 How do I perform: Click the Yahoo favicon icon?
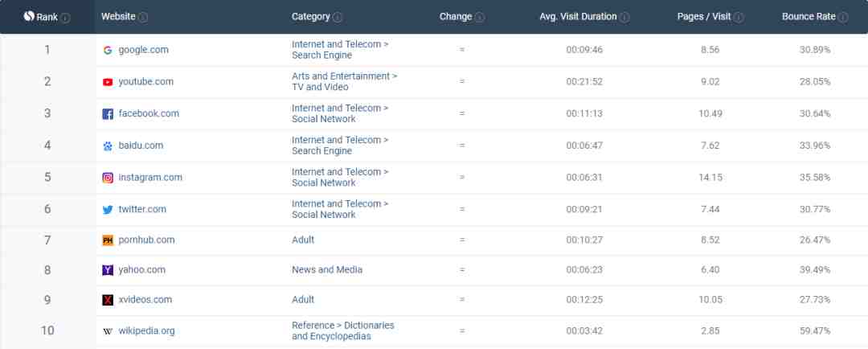point(108,270)
